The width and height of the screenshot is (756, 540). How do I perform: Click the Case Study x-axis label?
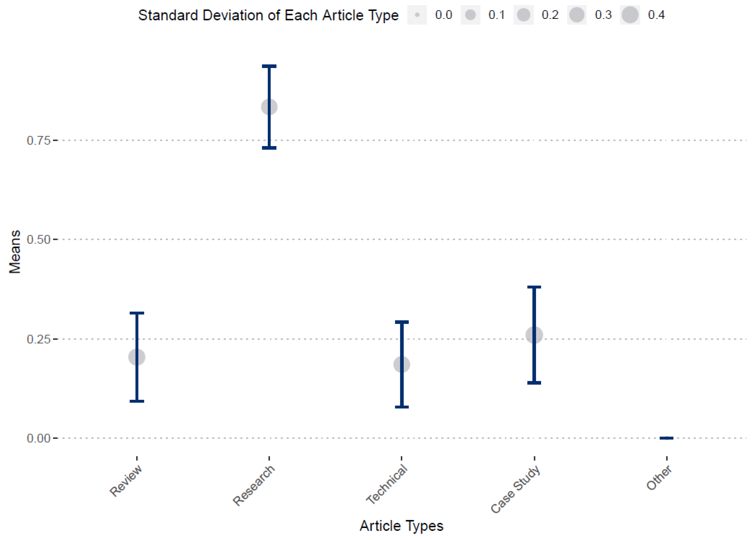click(x=515, y=489)
